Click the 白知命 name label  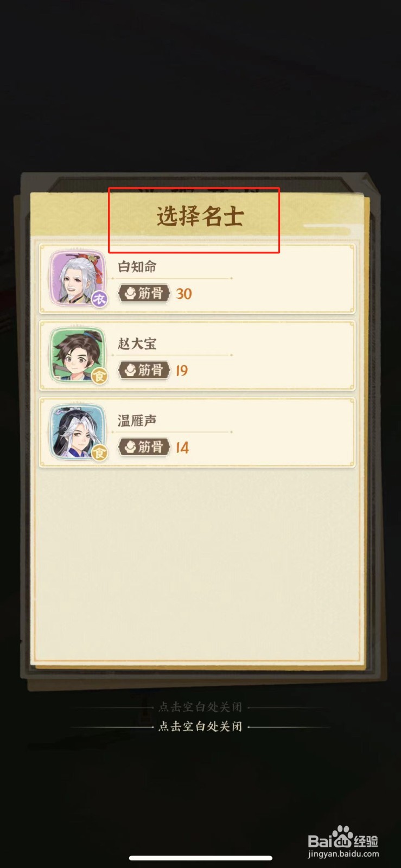coord(137,267)
